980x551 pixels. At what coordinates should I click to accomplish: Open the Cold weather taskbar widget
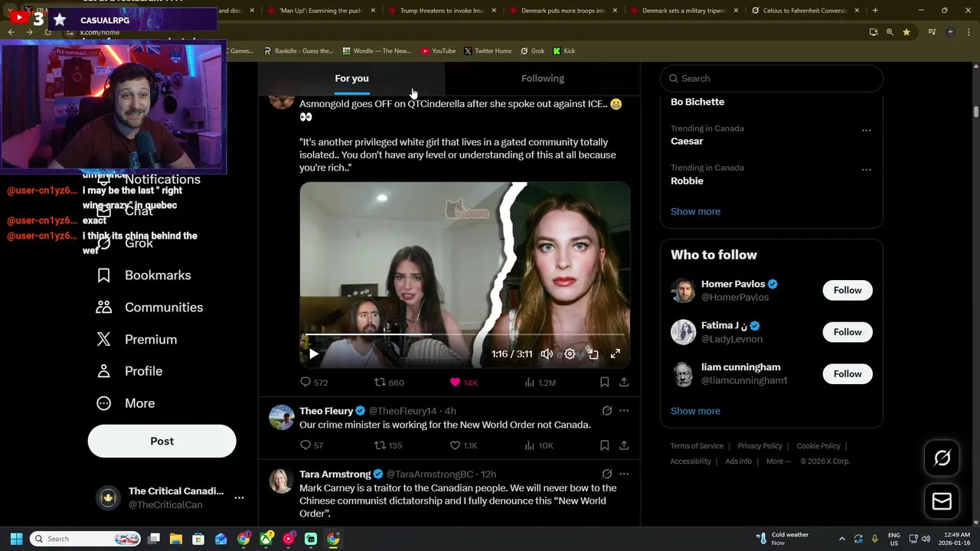point(782,539)
